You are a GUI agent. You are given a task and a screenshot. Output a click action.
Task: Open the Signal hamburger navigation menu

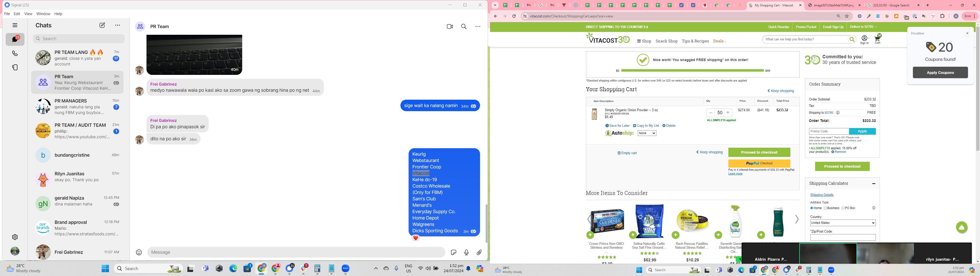[x=15, y=26]
